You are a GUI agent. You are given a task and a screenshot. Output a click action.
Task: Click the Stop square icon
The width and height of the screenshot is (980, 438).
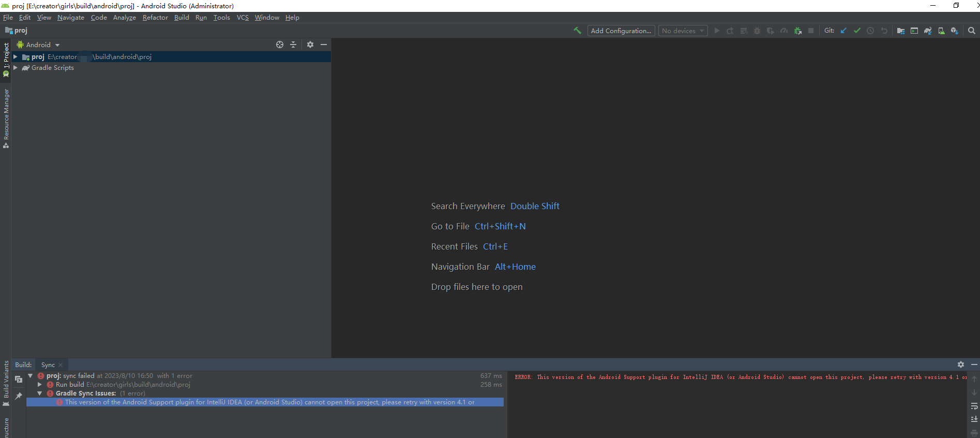click(x=811, y=31)
